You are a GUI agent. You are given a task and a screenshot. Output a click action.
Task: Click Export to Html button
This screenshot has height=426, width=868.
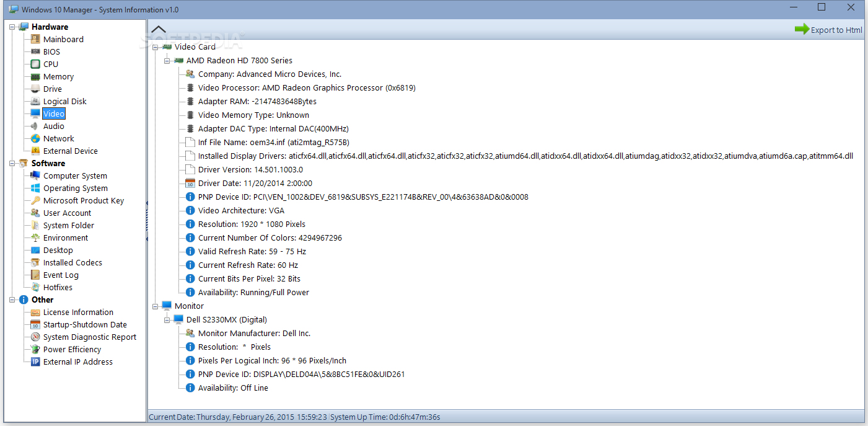(828, 29)
